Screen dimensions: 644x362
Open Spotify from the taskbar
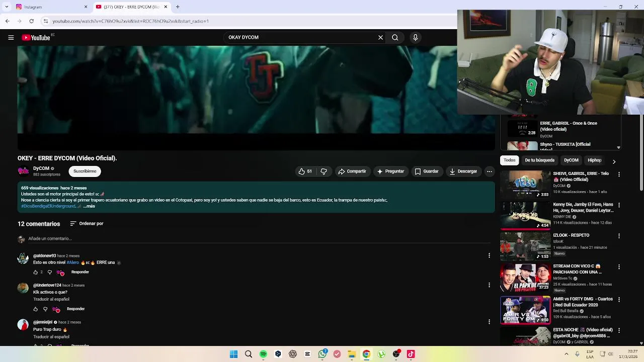[263, 354]
